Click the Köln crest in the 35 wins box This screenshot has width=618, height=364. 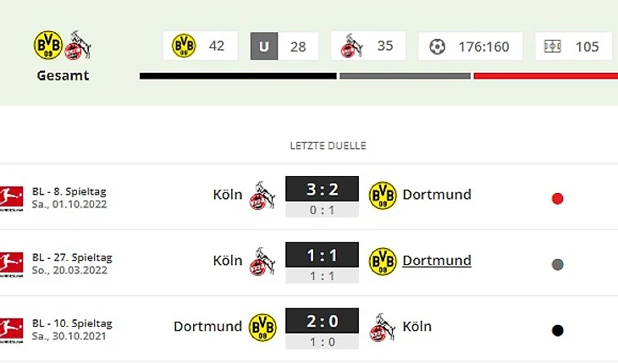pos(351,46)
